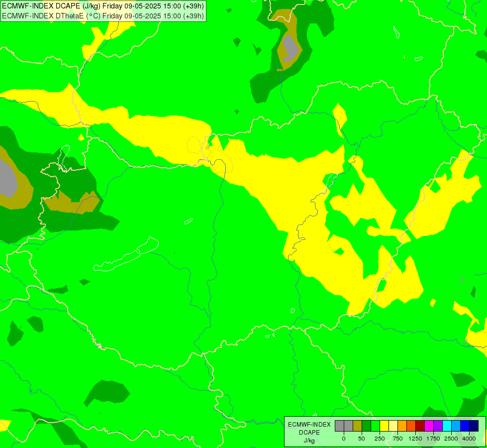This screenshot has width=487, height=448.
Task: Click the '4000' legend scale label
Action: pos(469,439)
